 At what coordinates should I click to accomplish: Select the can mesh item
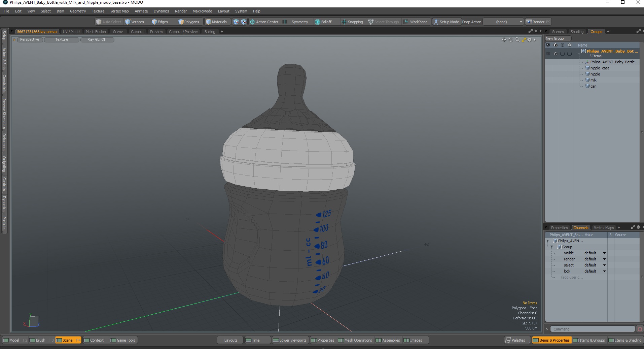[x=593, y=86]
